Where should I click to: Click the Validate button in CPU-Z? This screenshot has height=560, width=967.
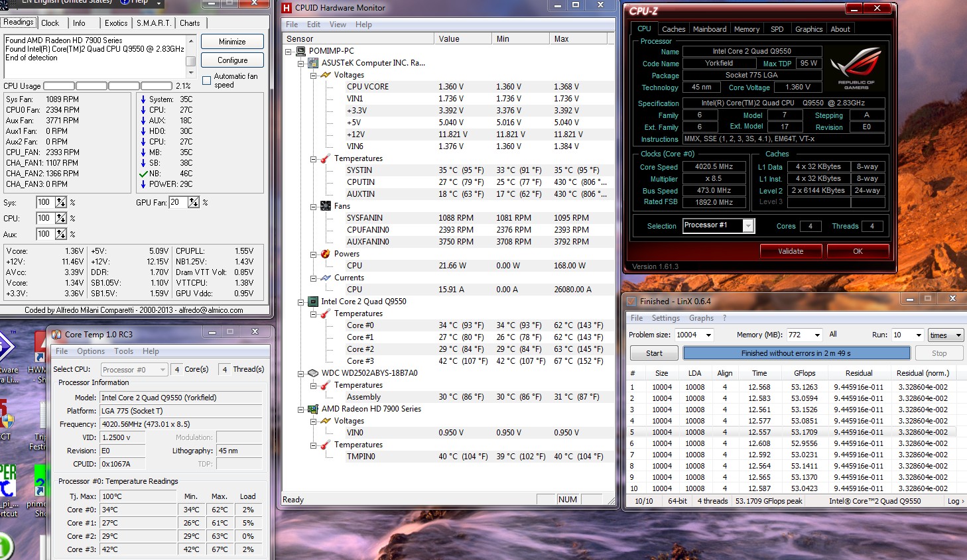(x=791, y=251)
